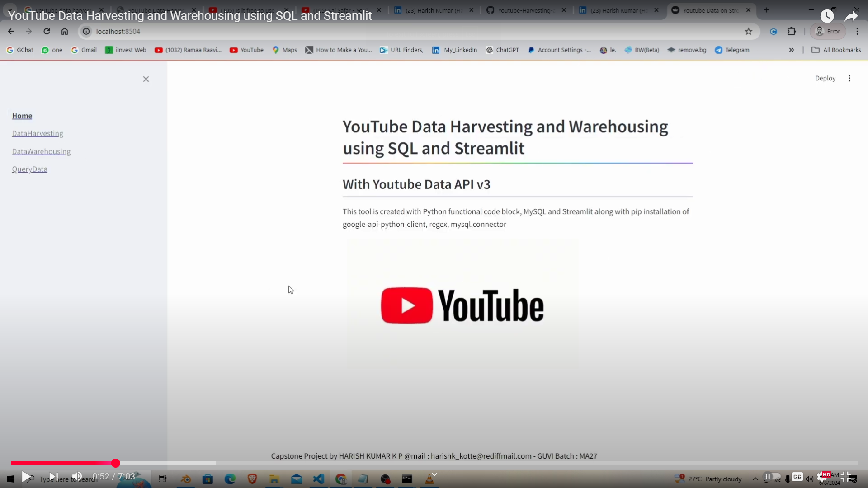Screen dimensions: 868x488
Task: Toggle the microphone icon in system tray
Action: coord(787,477)
